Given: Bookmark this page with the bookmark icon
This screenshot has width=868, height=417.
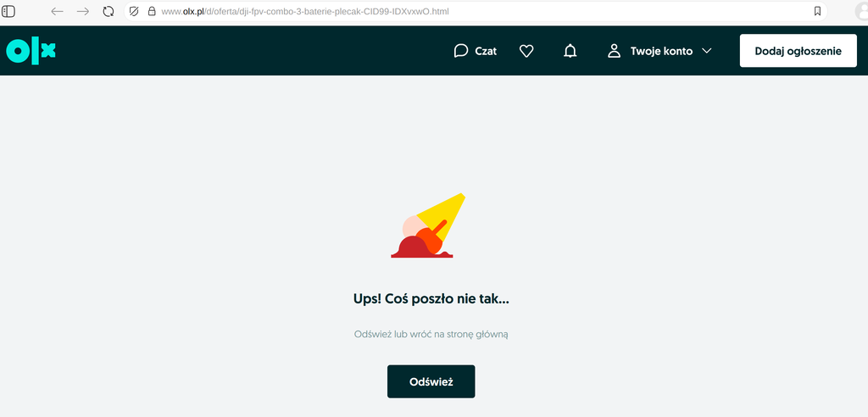Looking at the screenshot, I should coord(817,12).
